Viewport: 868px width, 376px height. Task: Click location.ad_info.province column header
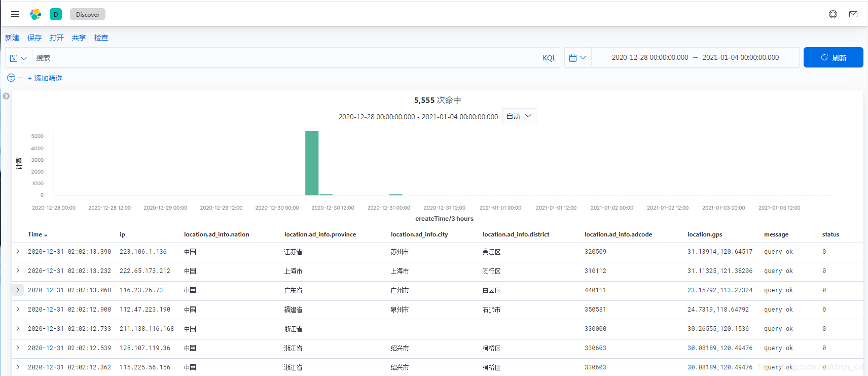pyautogui.click(x=320, y=234)
